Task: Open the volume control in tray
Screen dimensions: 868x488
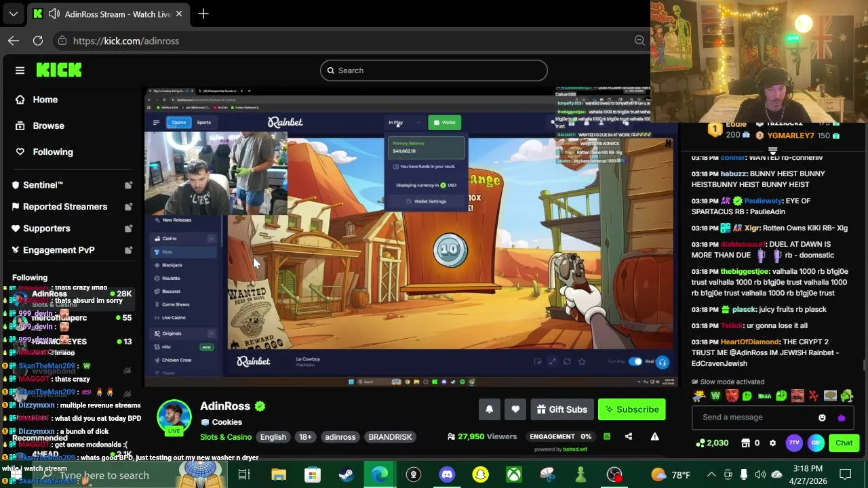Action: (x=760, y=474)
